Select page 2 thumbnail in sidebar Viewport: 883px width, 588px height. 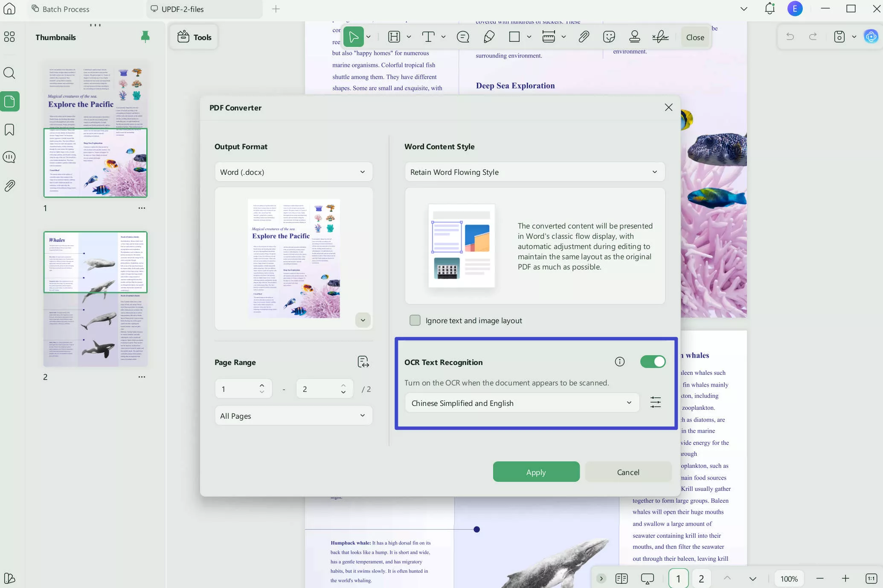click(95, 298)
